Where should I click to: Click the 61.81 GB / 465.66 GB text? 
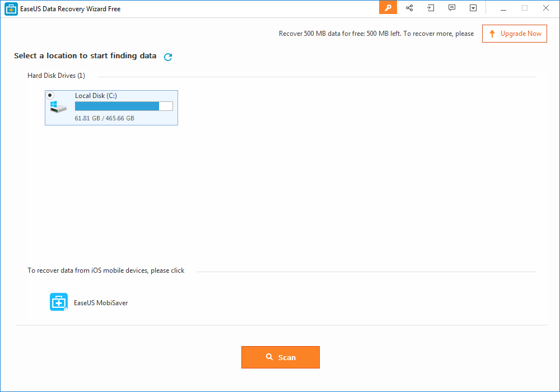(x=105, y=118)
